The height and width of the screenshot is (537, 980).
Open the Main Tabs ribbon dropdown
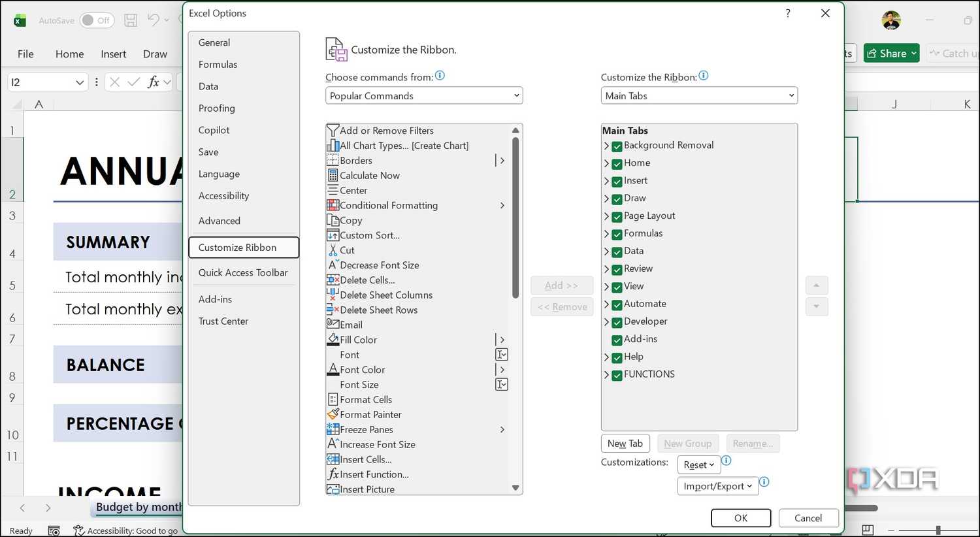click(699, 96)
